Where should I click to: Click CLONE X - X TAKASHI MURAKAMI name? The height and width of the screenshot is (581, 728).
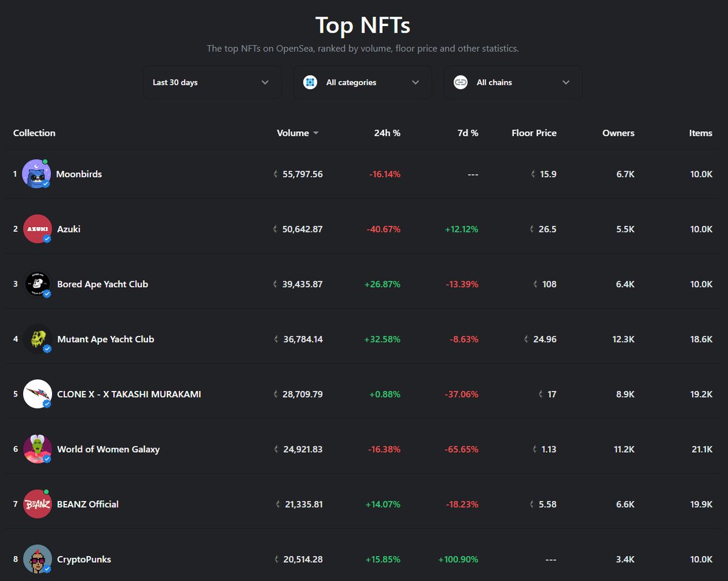point(129,394)
